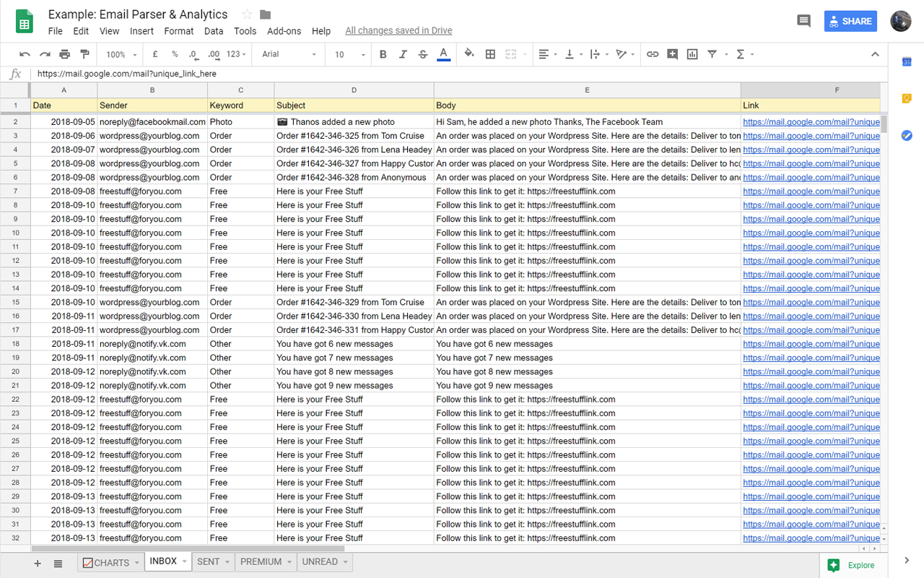Open the Arial font dropdown

point(287,54)
